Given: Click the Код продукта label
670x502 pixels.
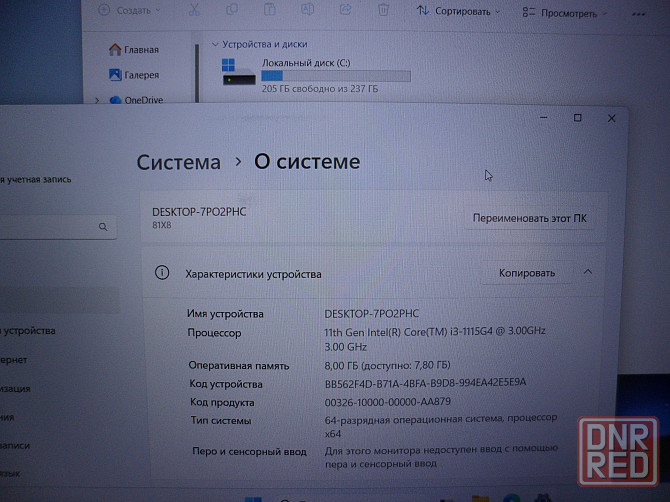Looking at the screenshot, I should (x=222, y=402).
